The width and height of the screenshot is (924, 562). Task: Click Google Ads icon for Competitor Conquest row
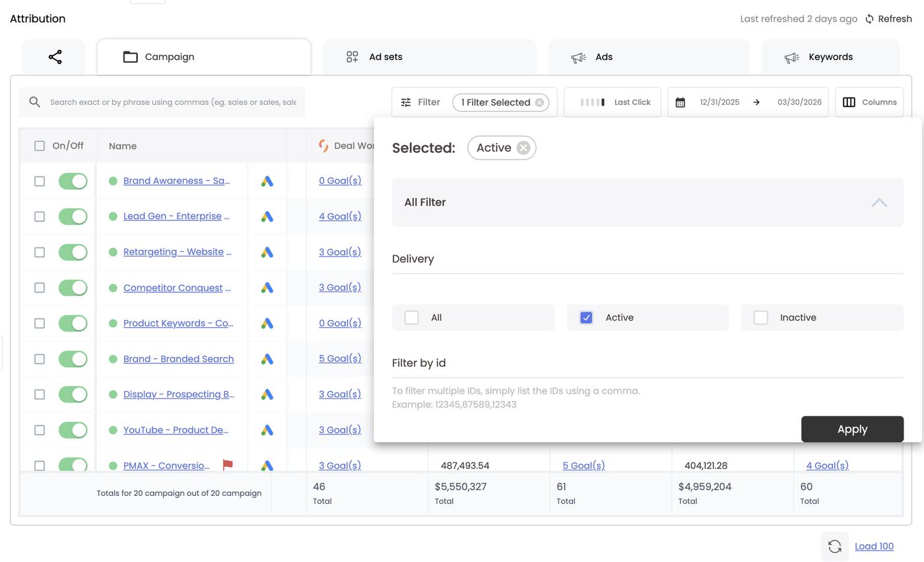tap(267, 288)
